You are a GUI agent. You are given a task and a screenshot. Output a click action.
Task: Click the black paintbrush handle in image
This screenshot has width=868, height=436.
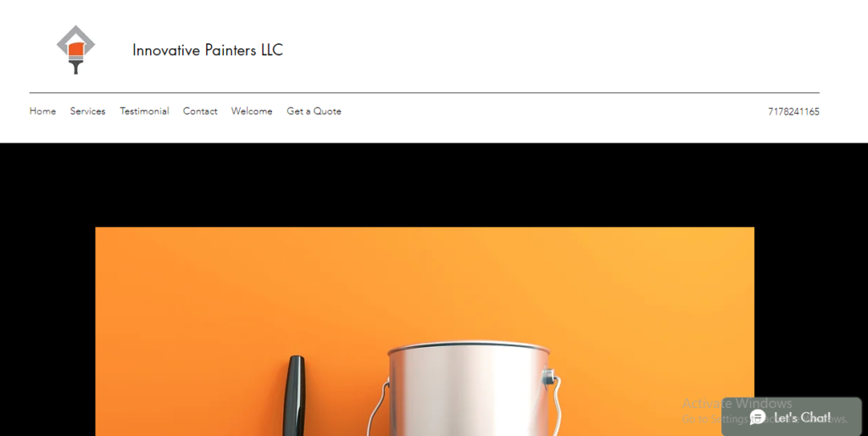click(294, 395)
